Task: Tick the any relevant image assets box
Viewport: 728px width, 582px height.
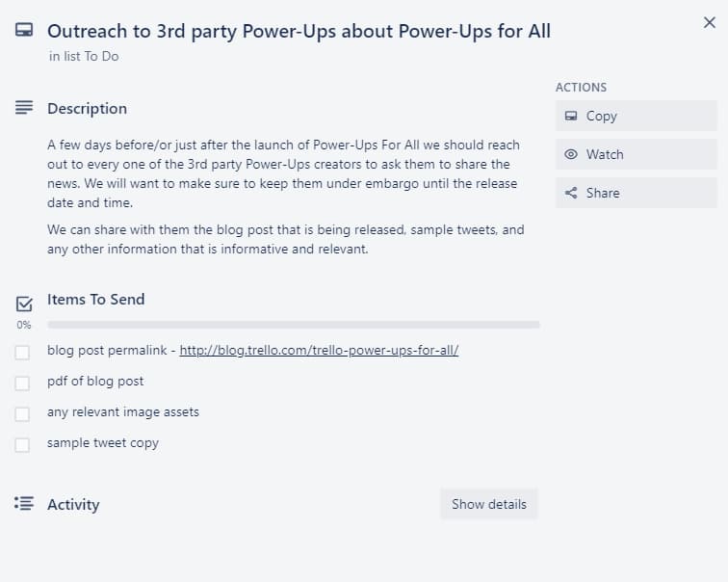Action: tap(22, 414)
